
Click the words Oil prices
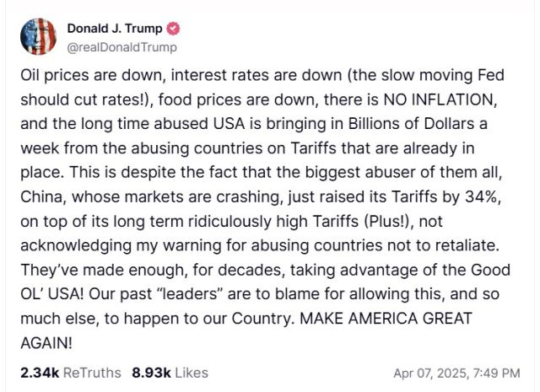[x=54, y=75]
